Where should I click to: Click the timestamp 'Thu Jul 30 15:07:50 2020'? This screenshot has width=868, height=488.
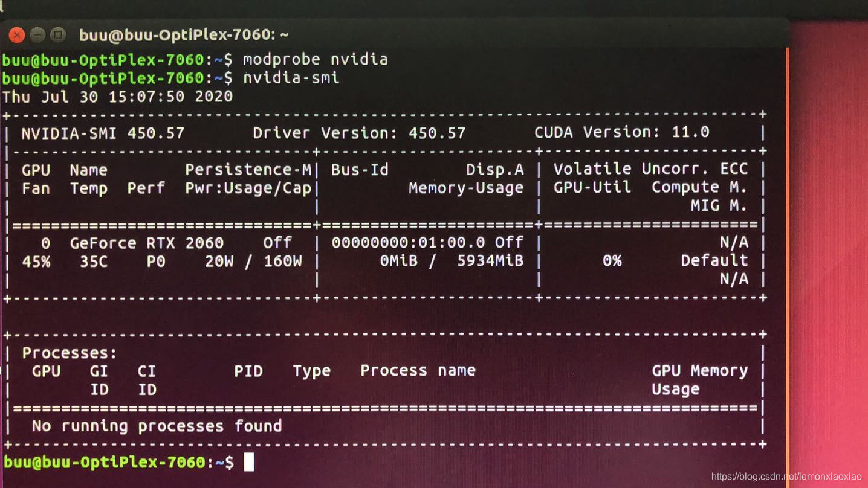click(x=117, y=97)
